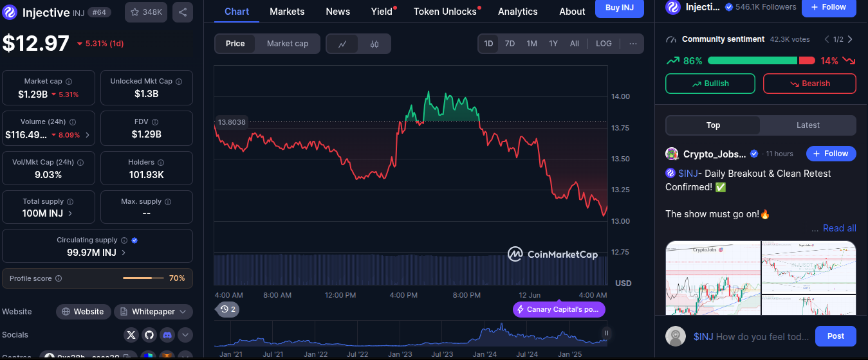868x360 pixels.
Task: Select the line chart icon
Action: [x=343, y=44]
